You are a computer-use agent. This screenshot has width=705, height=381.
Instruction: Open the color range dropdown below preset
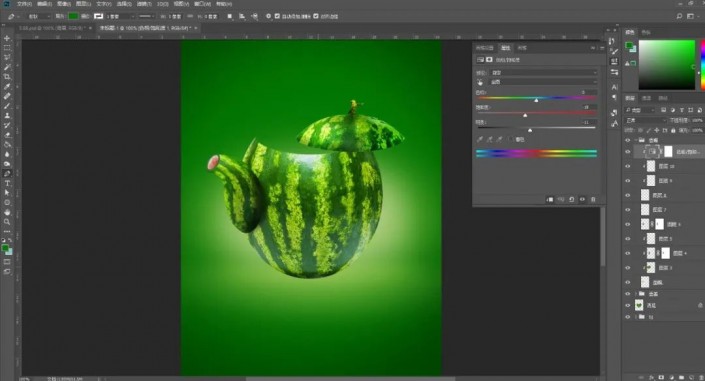coord(544,82)
